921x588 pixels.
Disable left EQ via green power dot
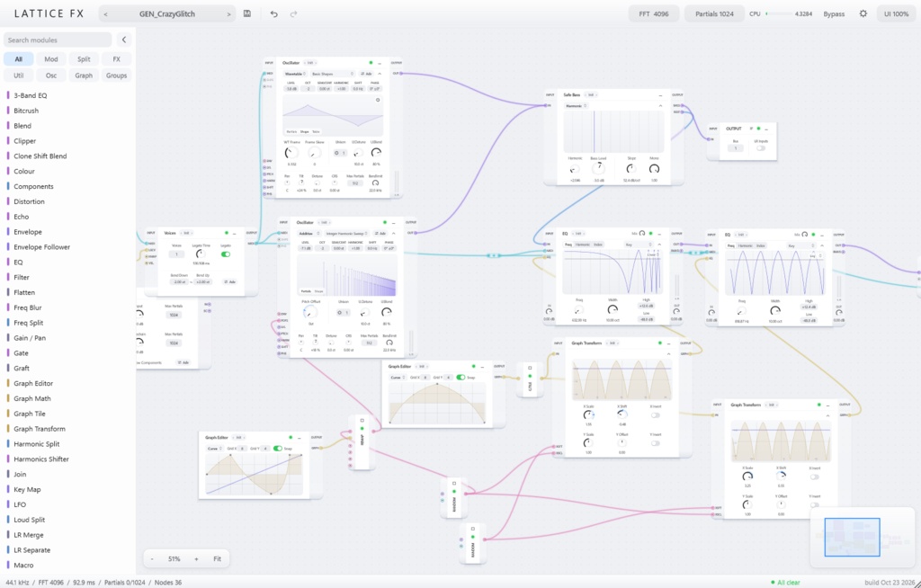[651, 234]
